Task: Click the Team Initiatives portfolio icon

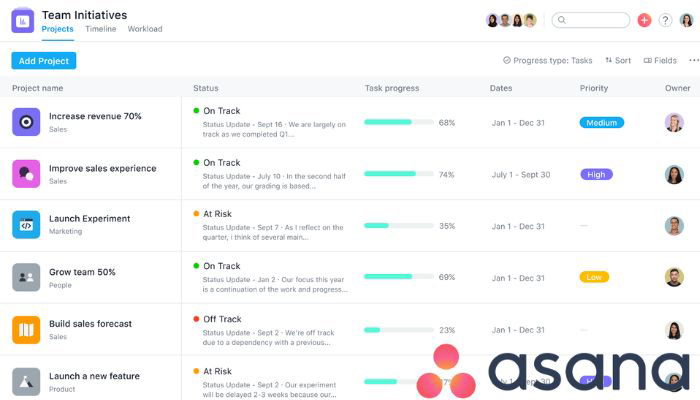Action: click(22, 21)
